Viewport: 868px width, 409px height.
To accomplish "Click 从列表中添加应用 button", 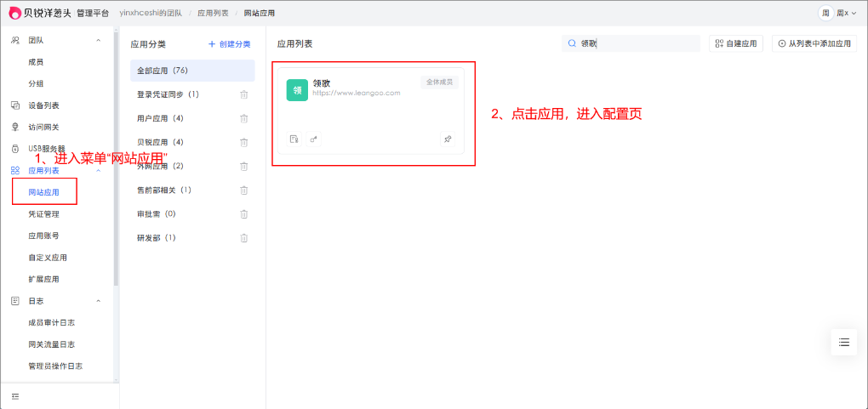I will click(814, 43).
